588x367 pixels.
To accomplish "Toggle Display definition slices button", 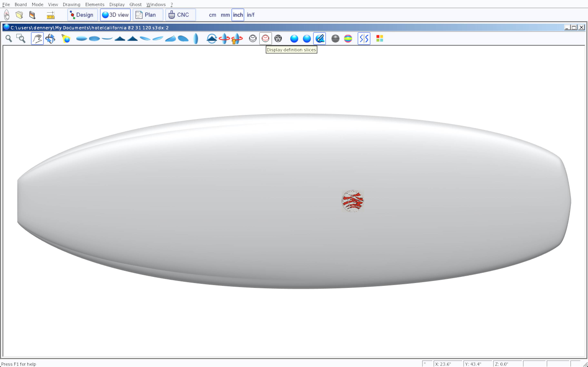I will [x=265, y=39].
